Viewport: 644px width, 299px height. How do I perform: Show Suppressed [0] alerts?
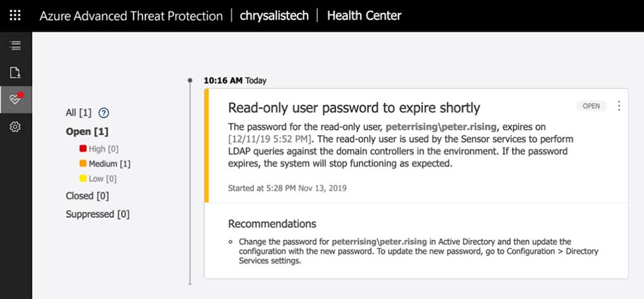click(97, 214)
